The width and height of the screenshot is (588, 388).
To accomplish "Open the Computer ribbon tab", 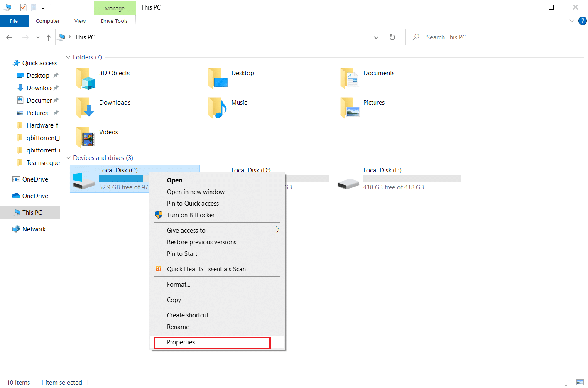I will point(48,21).
